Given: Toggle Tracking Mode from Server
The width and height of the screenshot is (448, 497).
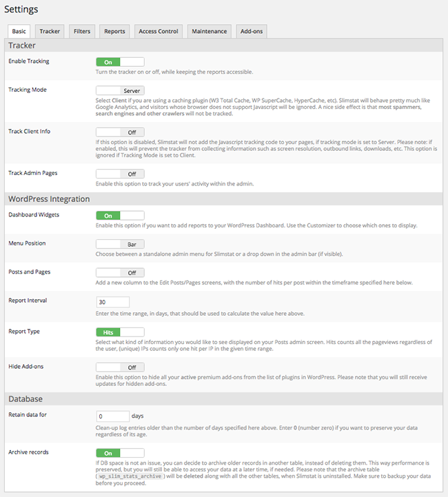Looking at the screenshot, I should (x=120, y=90).
